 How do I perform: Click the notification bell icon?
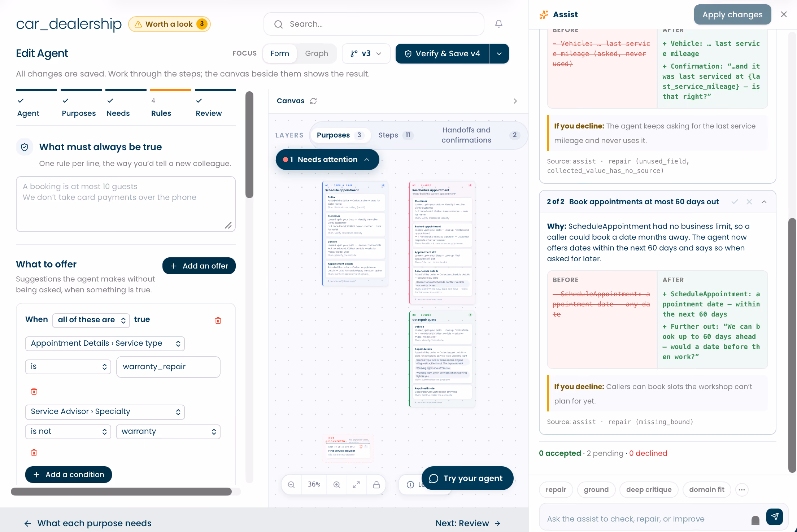point(498,24)
